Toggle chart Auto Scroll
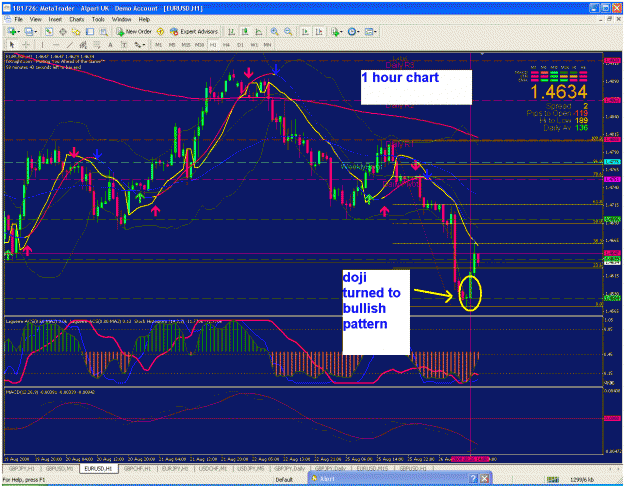 pos(305,31)
